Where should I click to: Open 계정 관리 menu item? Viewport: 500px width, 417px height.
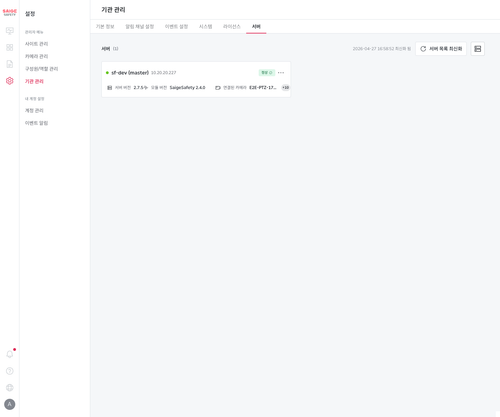34,110
